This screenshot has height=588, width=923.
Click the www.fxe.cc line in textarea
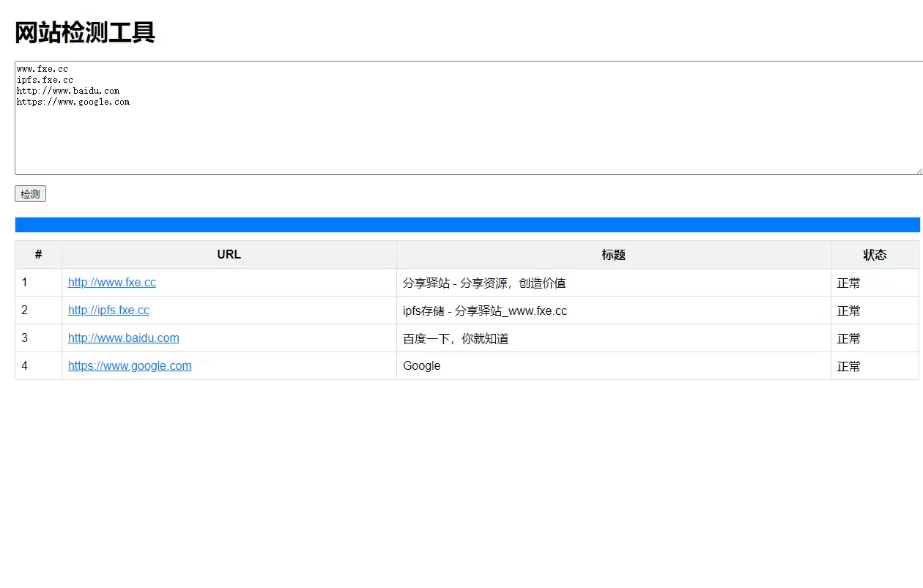click(42, 69)
